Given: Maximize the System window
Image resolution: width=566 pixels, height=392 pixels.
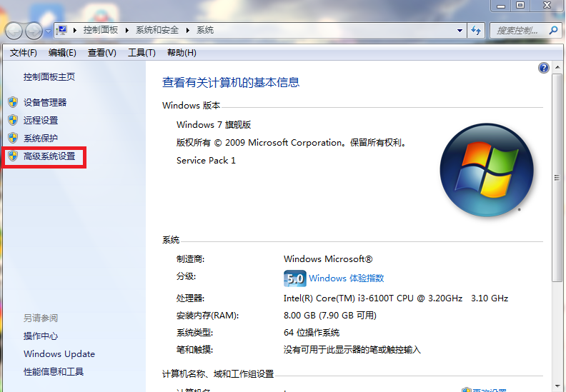Looking at the screenshot, I should point(520,6).
